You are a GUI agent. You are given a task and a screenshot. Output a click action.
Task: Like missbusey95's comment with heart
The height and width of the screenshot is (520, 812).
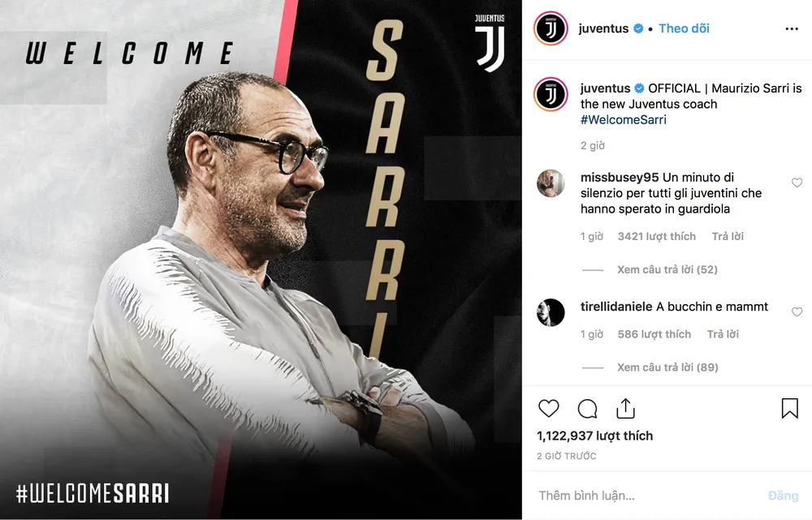click(x=797, y=183)
